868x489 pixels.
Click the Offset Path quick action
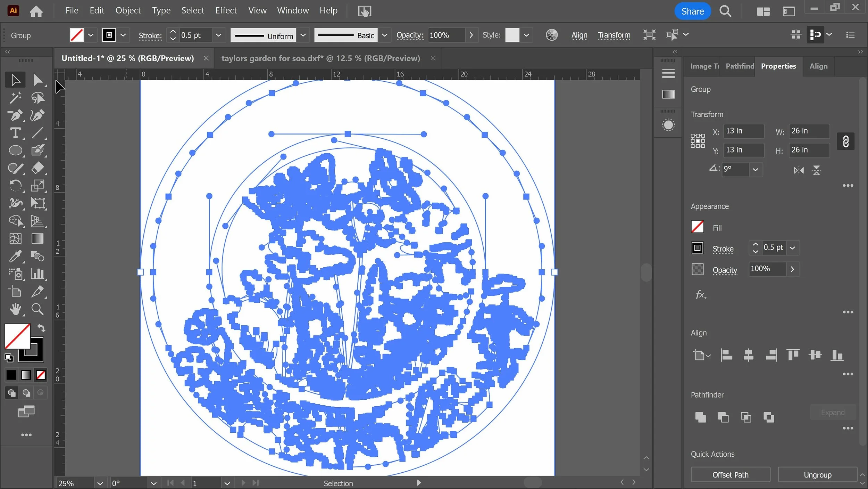click(730, 475)
